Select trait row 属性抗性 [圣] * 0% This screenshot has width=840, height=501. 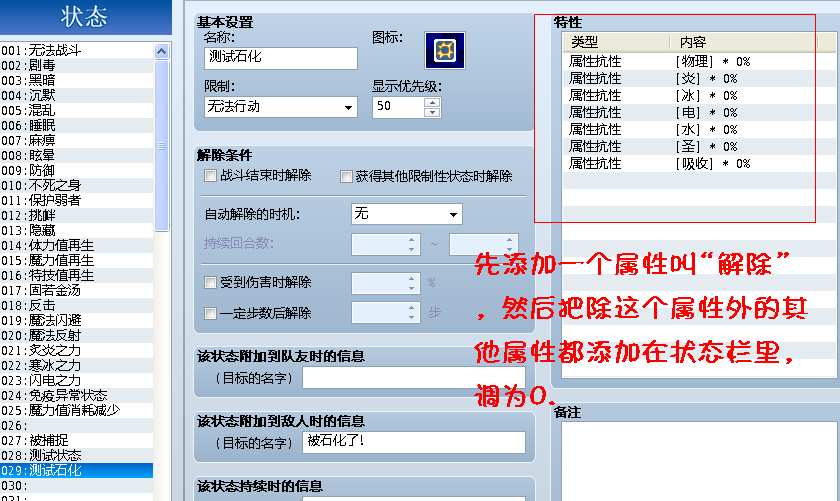click(699, 147)
